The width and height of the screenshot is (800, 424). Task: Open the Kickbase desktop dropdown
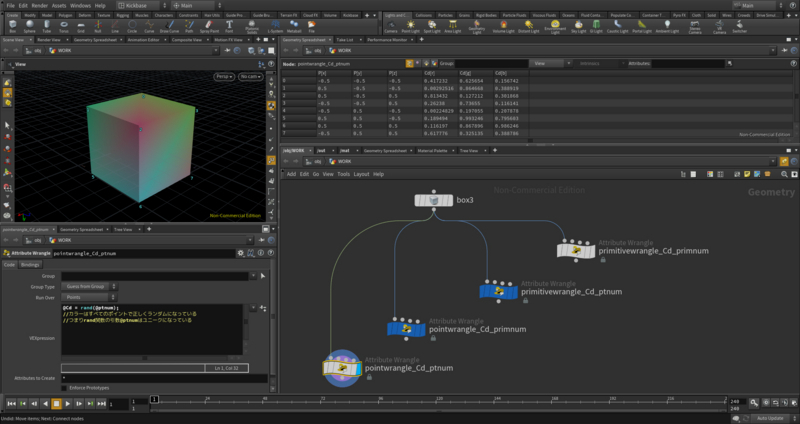(142, 6)
